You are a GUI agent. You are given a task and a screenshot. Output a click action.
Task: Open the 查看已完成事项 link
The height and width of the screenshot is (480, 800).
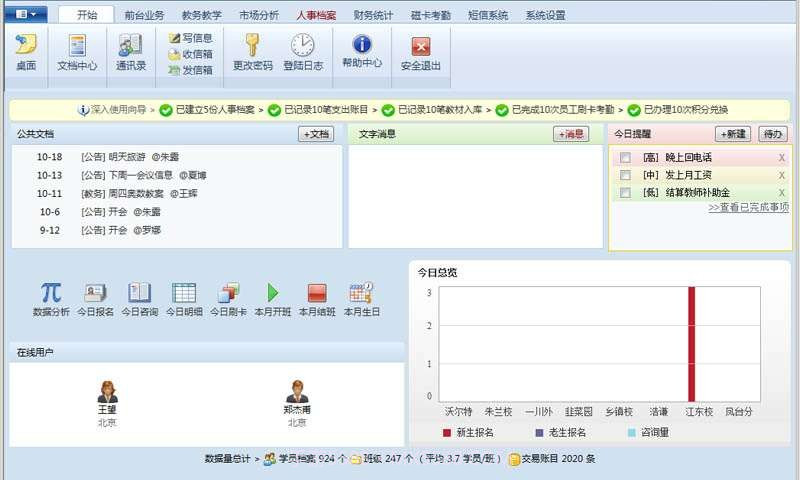tap(748, 208)
